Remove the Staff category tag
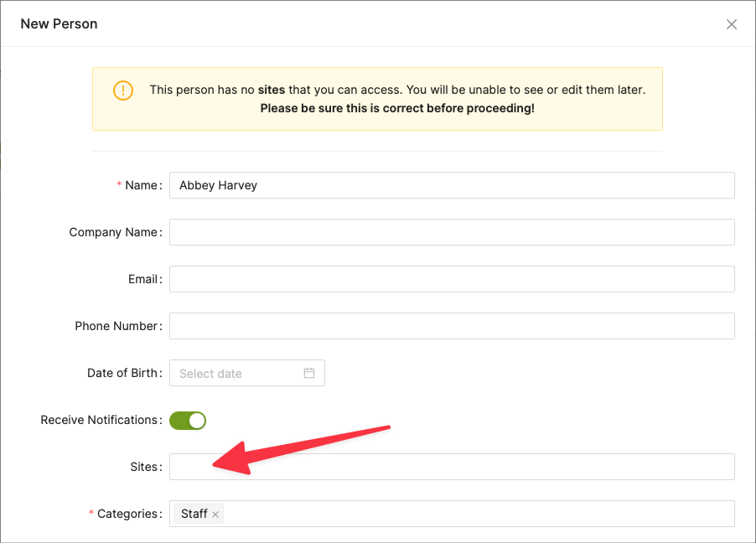Image resolution: width=756 pixels, height=543 pixels. (215, 515)
